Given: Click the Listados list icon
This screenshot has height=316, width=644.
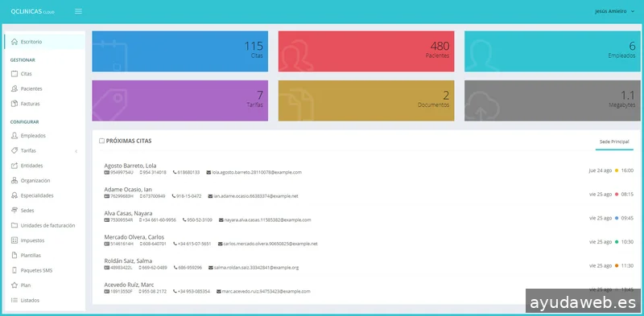Looking at the screenshot, I should pos(14,301).
